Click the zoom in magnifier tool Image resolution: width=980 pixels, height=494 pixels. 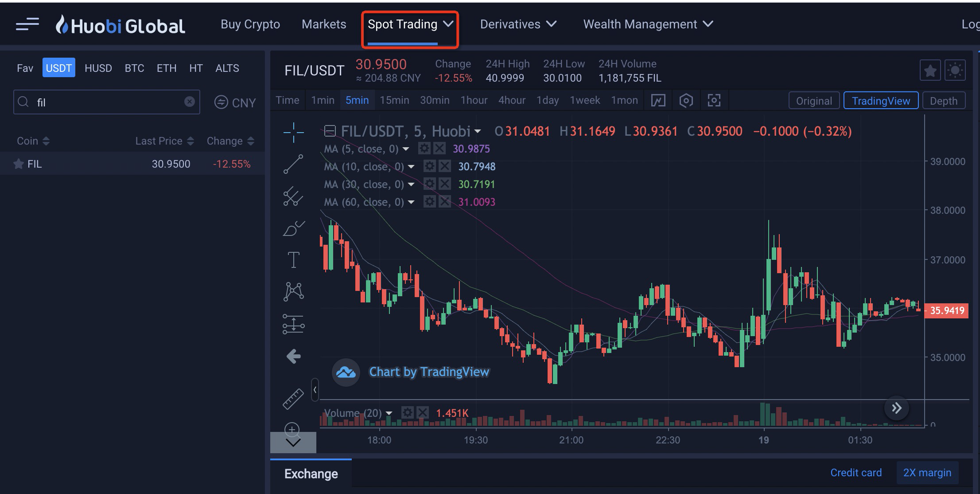292,429
